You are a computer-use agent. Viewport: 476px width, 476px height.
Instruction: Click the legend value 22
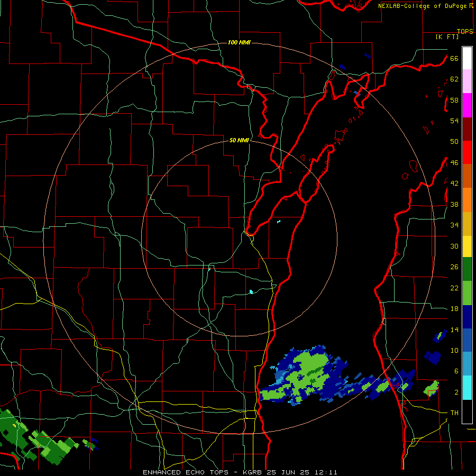454,288
